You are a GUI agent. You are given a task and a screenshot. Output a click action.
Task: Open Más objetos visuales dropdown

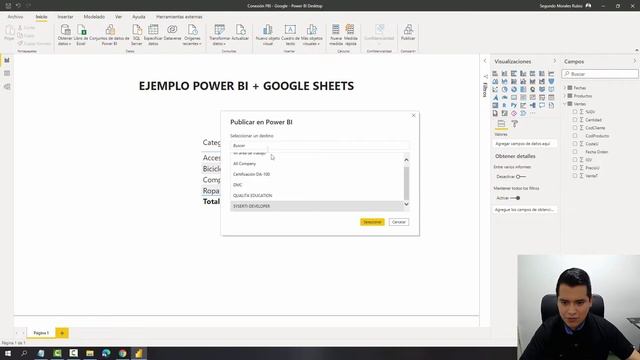click(x=311, y=34)
